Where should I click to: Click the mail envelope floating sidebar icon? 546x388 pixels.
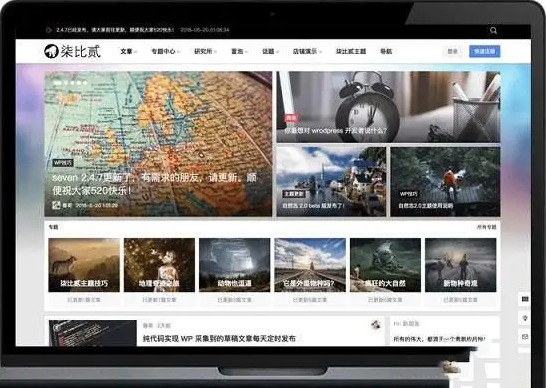pos(525,337)
